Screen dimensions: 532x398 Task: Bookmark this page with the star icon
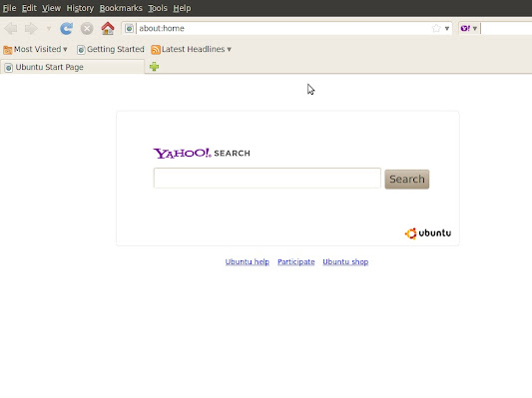click(x=436, y=29)
